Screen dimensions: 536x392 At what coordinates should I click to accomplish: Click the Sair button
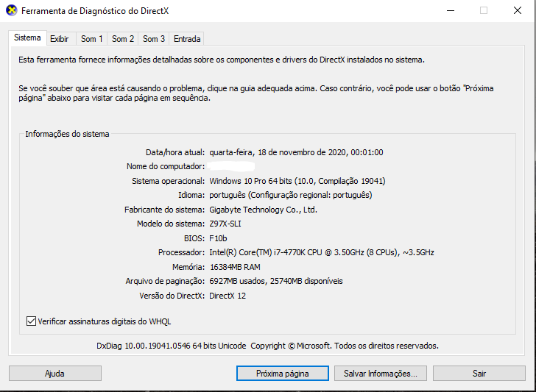(479, 373)
